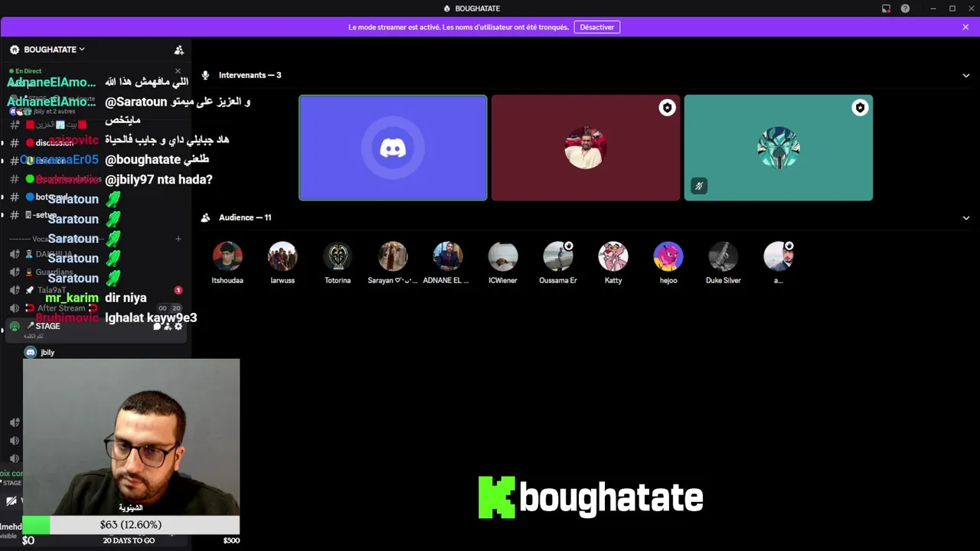Open audience member Duke Silver's profile
The width and height of the screenshot is (980, 551).
point(724,262)
